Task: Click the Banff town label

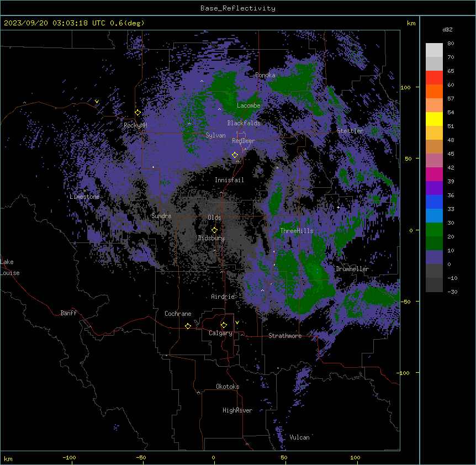Action: click(68, 313)
